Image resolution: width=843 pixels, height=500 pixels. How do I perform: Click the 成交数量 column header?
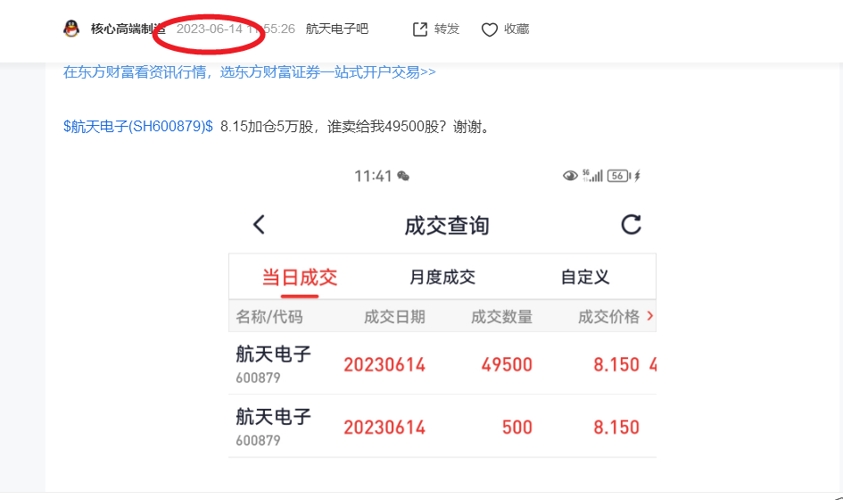click(x=502, y=317)
